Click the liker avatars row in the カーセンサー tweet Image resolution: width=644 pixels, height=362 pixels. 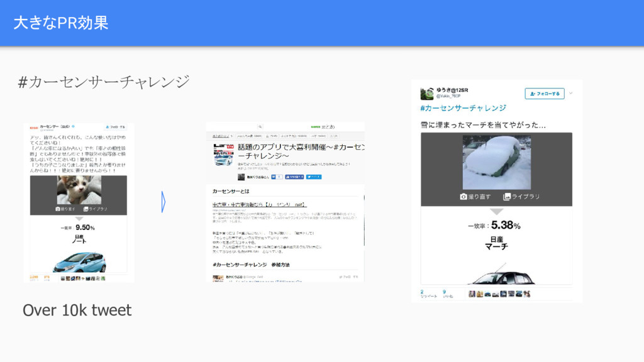[x=82, y=278]
